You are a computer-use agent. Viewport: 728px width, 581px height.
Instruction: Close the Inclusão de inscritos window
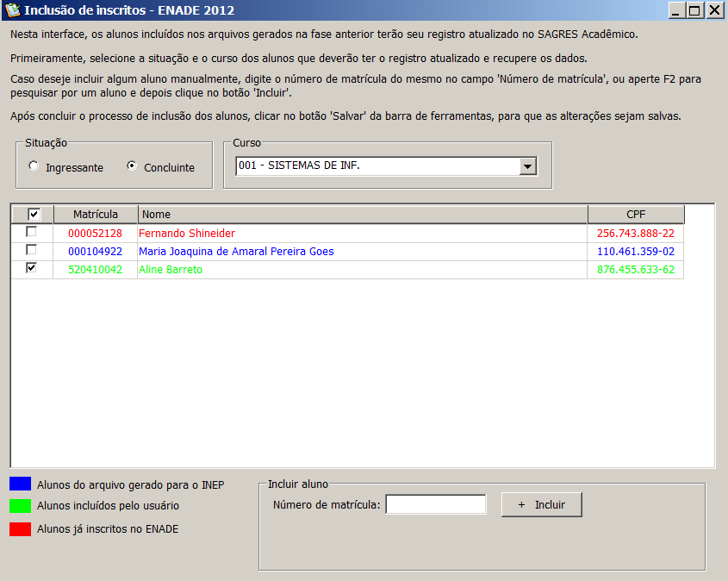click(714, 10)
